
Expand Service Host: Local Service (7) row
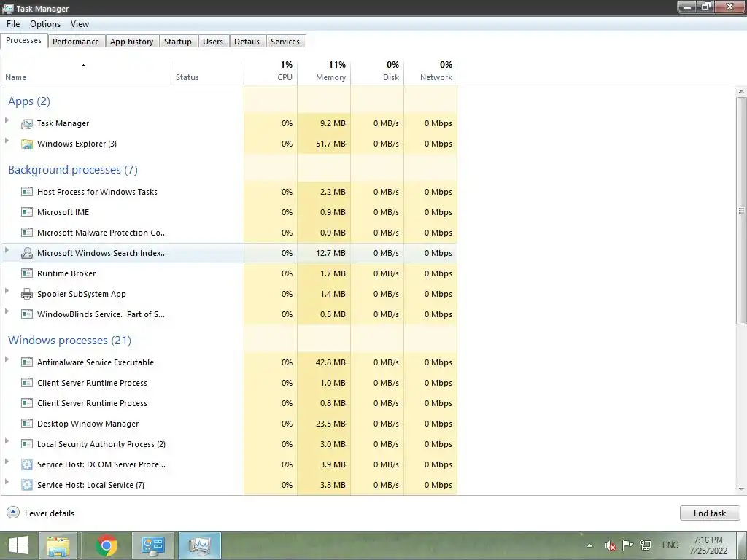[x=7, y=482]
